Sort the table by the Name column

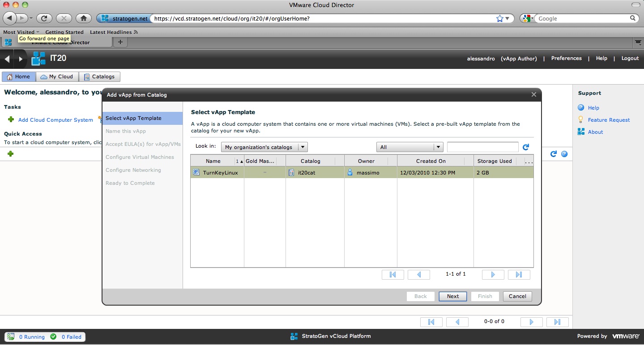[213, 161]
